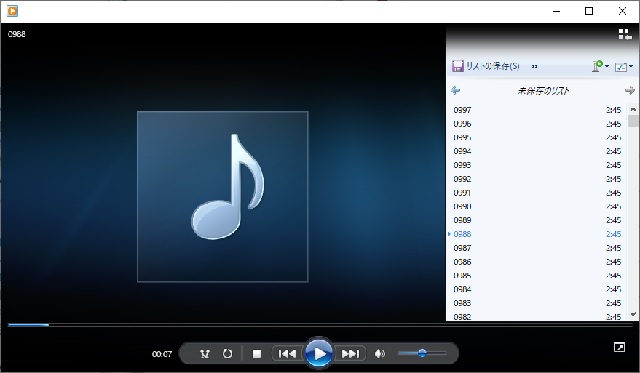Click the playlist scrollbar up arrow
This screenshot has height=373, width=640.
633,109
